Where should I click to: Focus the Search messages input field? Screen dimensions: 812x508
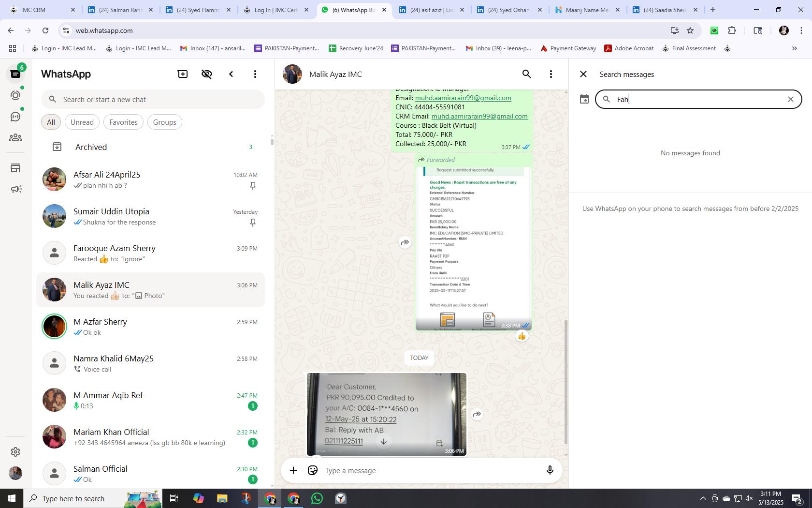pos(698,99)
